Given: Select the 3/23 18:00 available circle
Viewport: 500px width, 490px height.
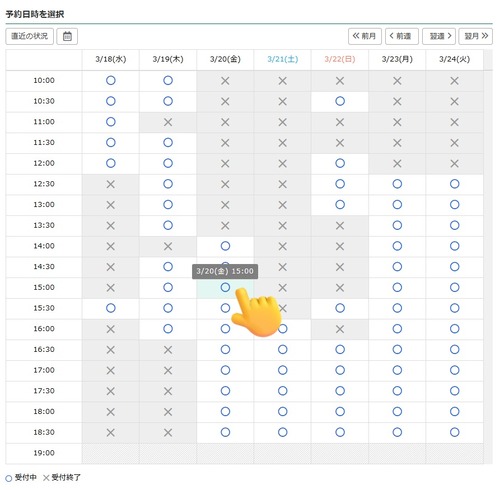Looking at the screenshot, I should (x=397, y=412).
